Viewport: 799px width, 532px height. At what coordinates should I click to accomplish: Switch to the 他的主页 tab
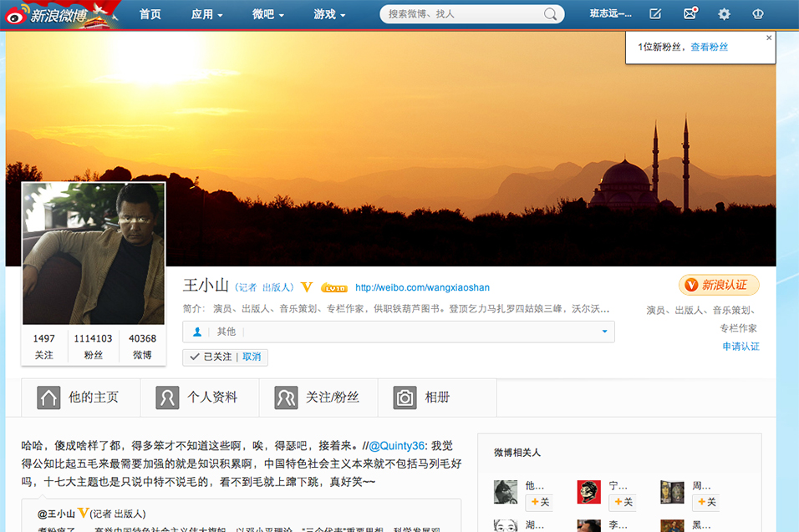[x=81, y=398]
